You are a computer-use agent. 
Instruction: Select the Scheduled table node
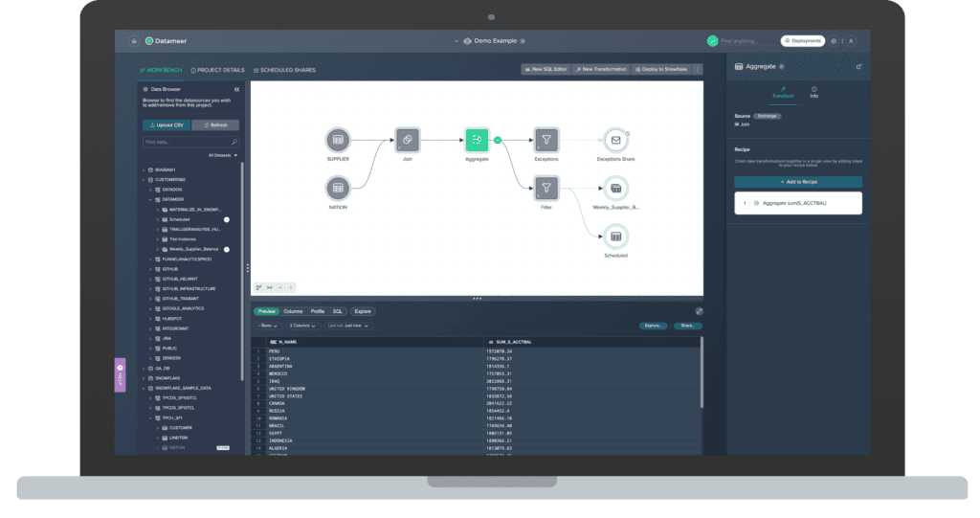[x=615, y=236]
